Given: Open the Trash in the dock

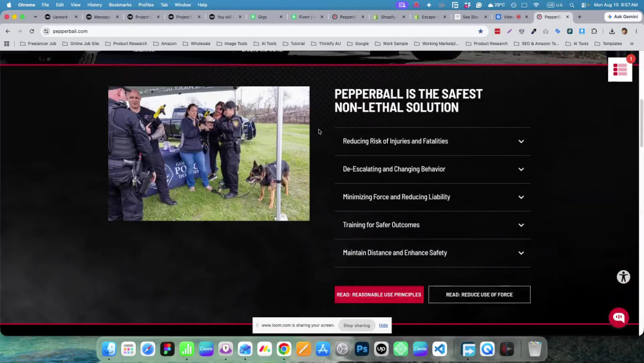Looking at the screenshot, I should [x=535, y=349].
